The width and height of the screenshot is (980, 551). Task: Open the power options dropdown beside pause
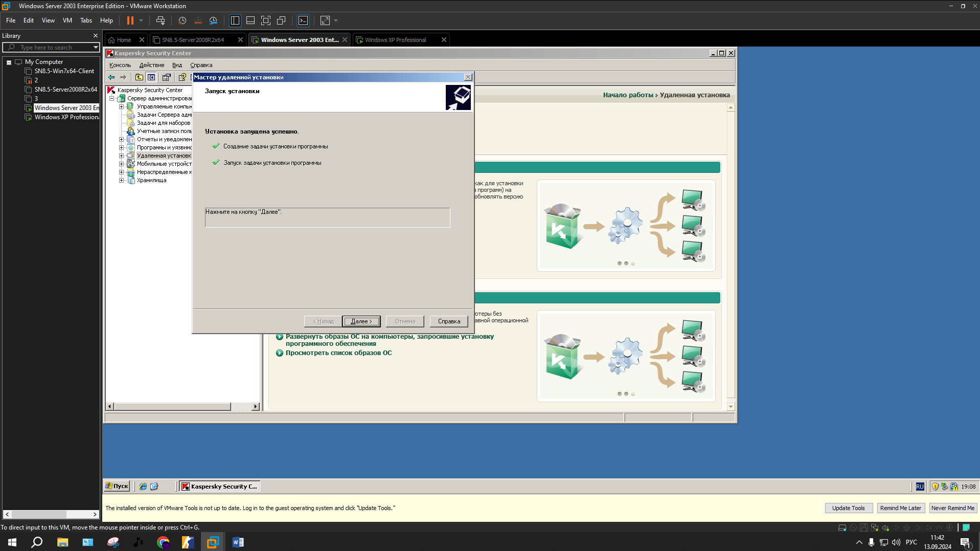pos(141,20)
